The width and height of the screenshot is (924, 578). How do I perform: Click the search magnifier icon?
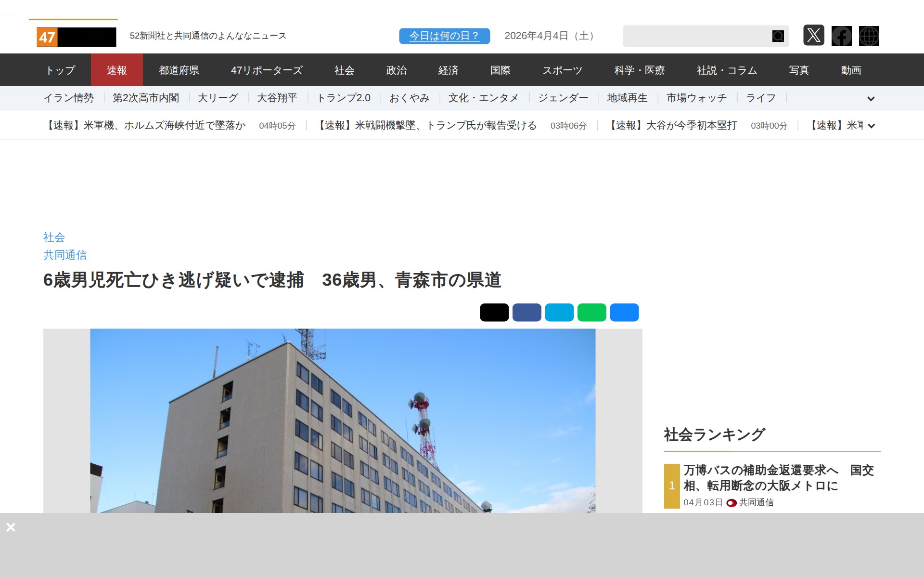(x=778, y=36)
